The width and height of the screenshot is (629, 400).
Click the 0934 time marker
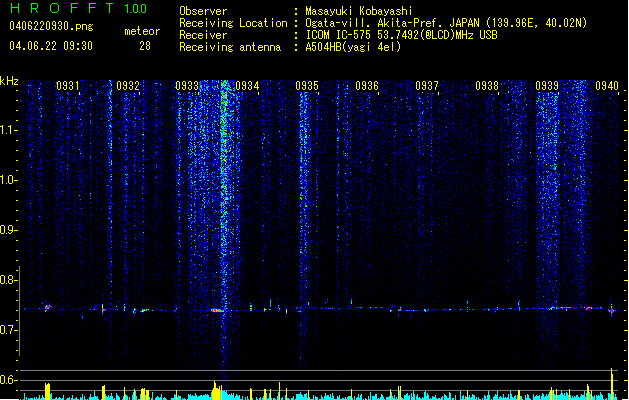pos(247,85)
